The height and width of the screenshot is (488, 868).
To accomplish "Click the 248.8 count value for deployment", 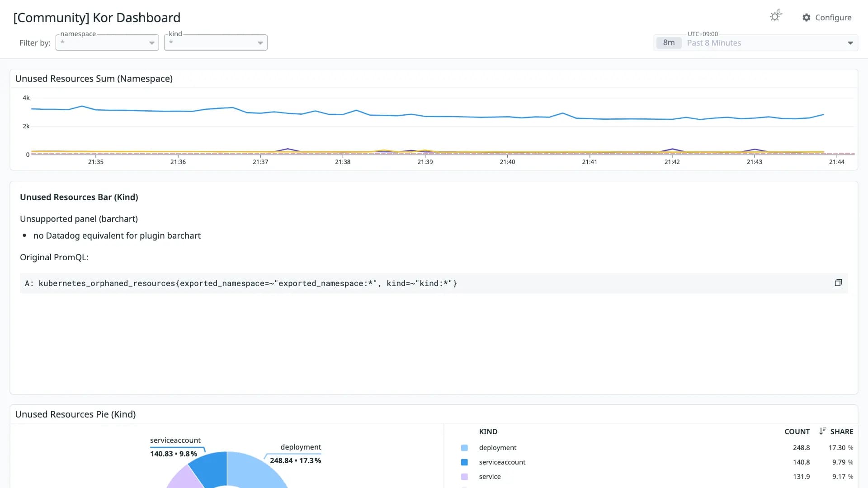I will click(801, 448).
